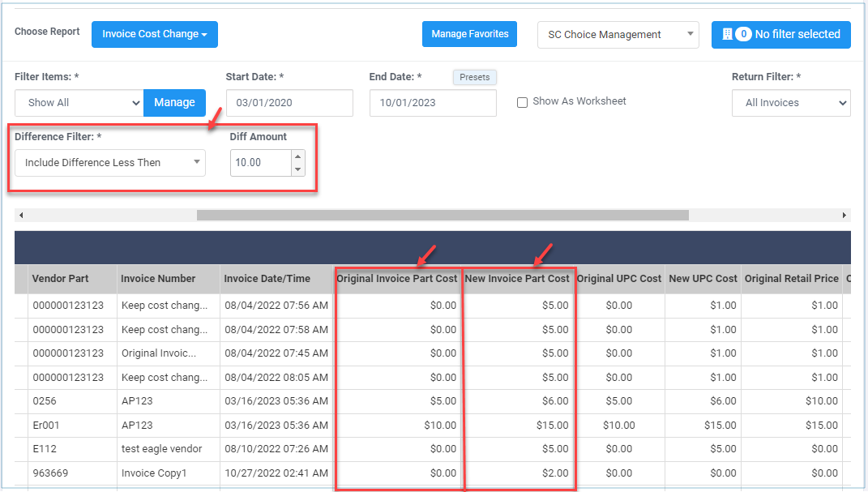Click the Start Date input field

tap(289, 103)
